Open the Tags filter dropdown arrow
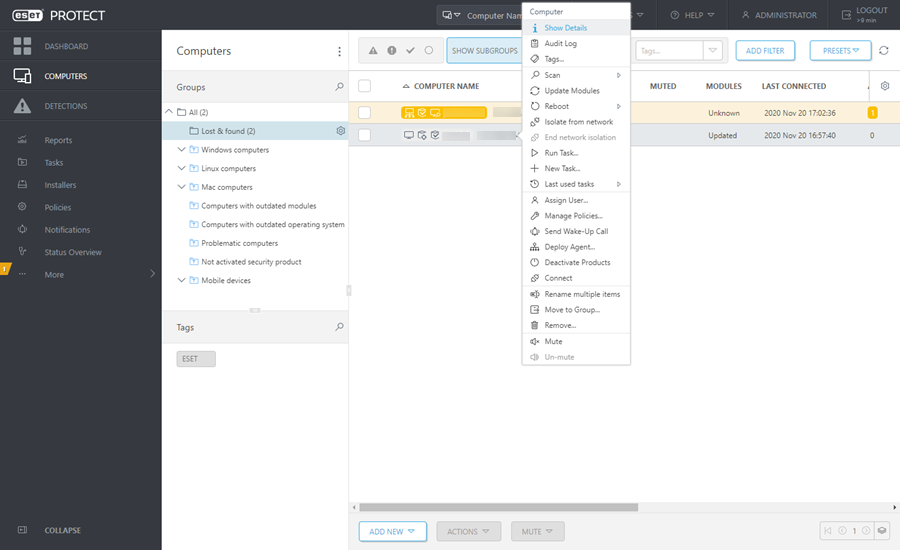The image size is (900, 550). (x=712, y=51)
